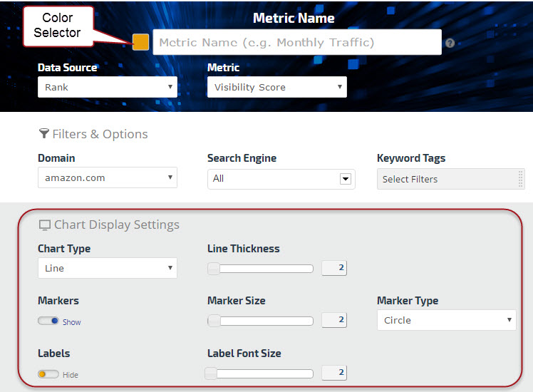The width and height of the screenshot is (533, 392).
Task: Click the Line Thickness value box
Action: coord(334,268)
